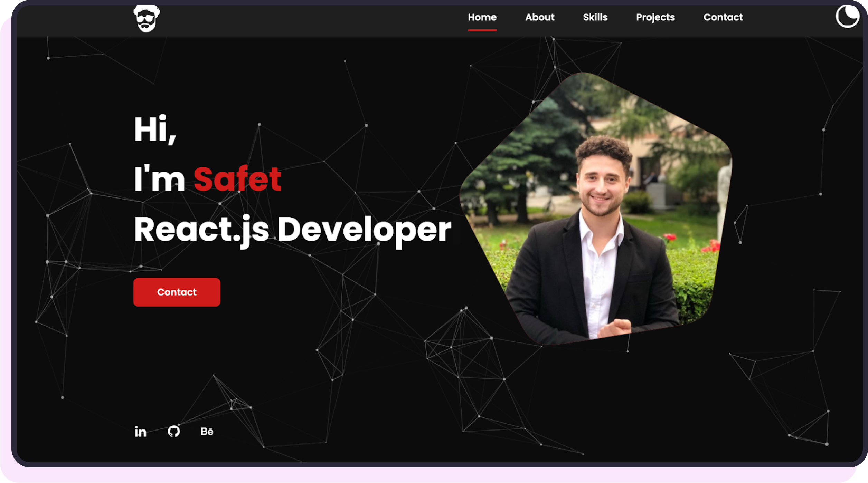
Task: Click the Projects menu item
Action: click(x=655, y=17)
